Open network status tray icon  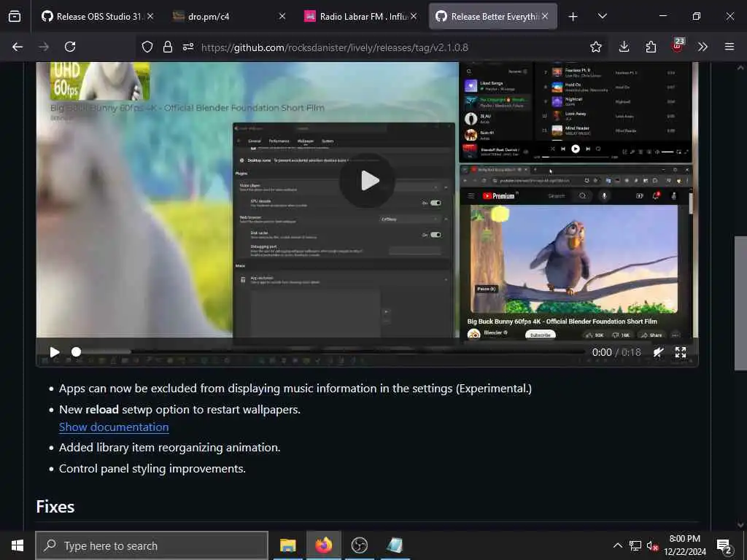point(635,545)
